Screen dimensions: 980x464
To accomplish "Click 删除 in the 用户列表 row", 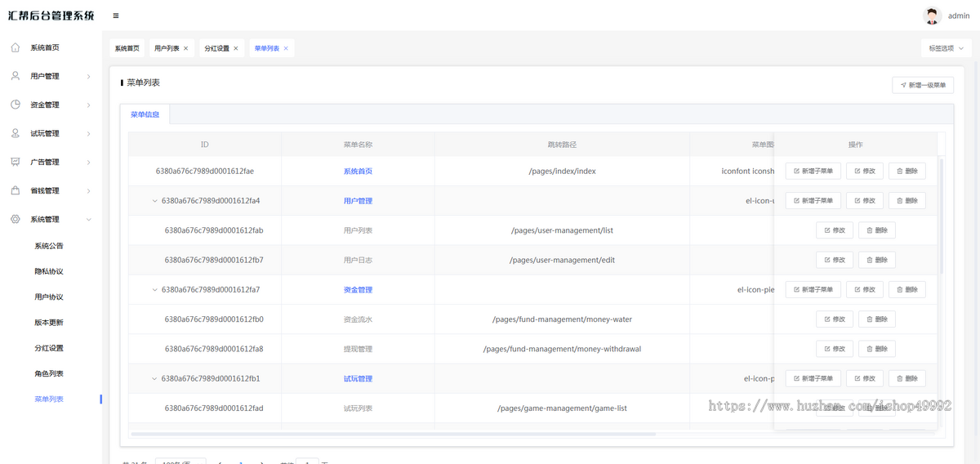I will point(877,230).
